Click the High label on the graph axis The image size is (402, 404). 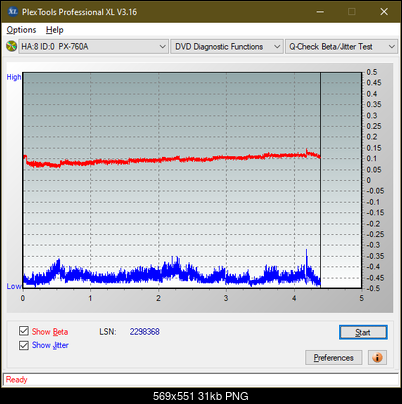pyautogui.click(x=14, y=77)
